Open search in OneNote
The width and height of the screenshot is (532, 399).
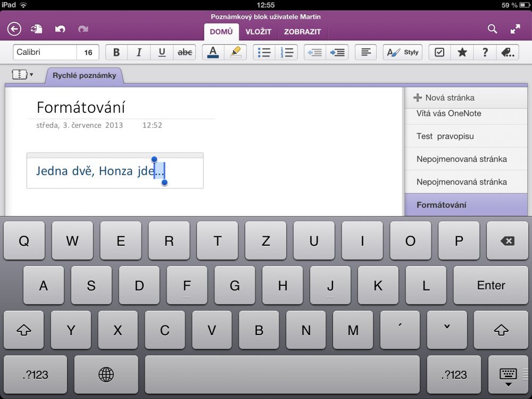click(x=493, y=29)
